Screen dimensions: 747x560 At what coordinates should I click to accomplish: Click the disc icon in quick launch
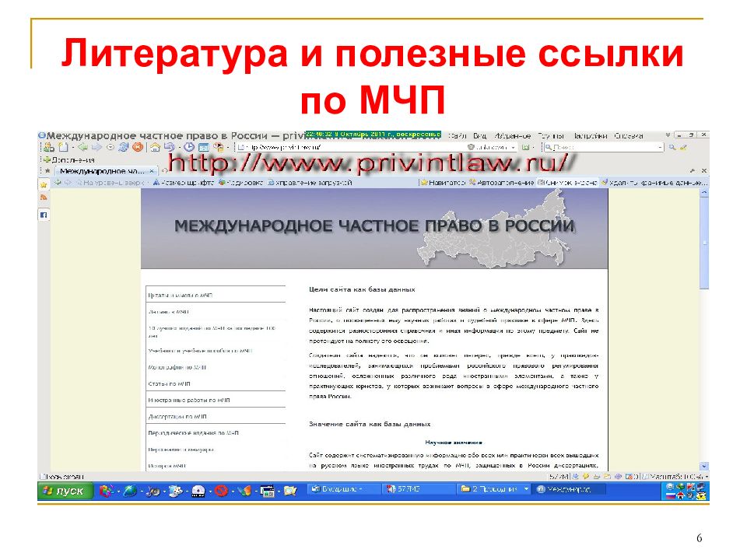198,491
